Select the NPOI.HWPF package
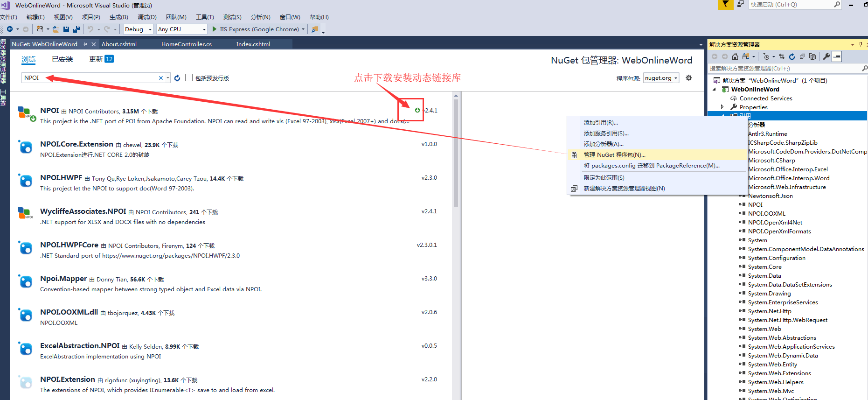The width and height of the screenshot is (868, 400). coord(231,182)
